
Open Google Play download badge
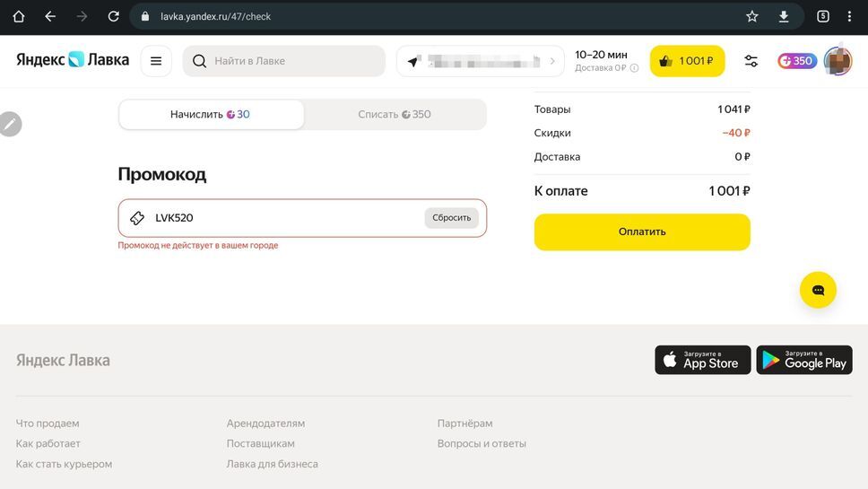coord(804,360)
